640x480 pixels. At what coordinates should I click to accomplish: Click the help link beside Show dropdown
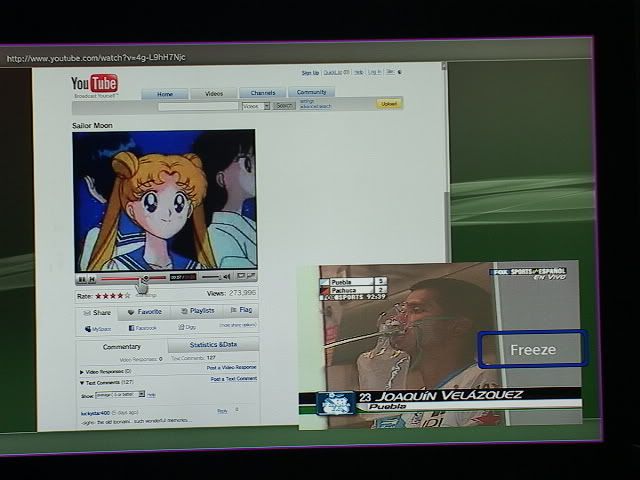151,395
